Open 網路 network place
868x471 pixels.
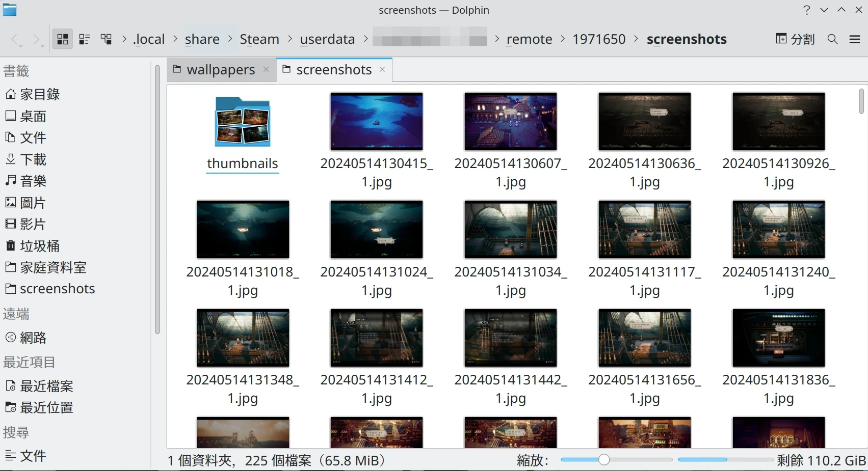pos(25,338)
